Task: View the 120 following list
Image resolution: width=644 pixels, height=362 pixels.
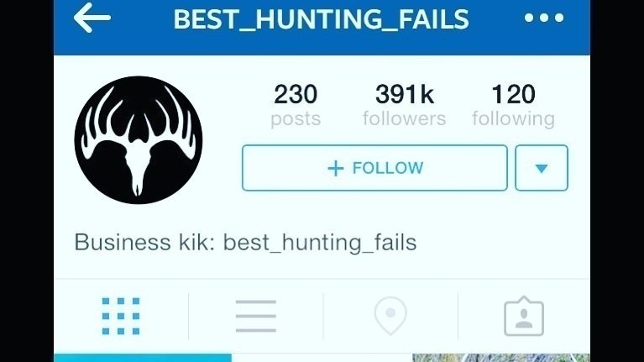Action: pos(513,106)
